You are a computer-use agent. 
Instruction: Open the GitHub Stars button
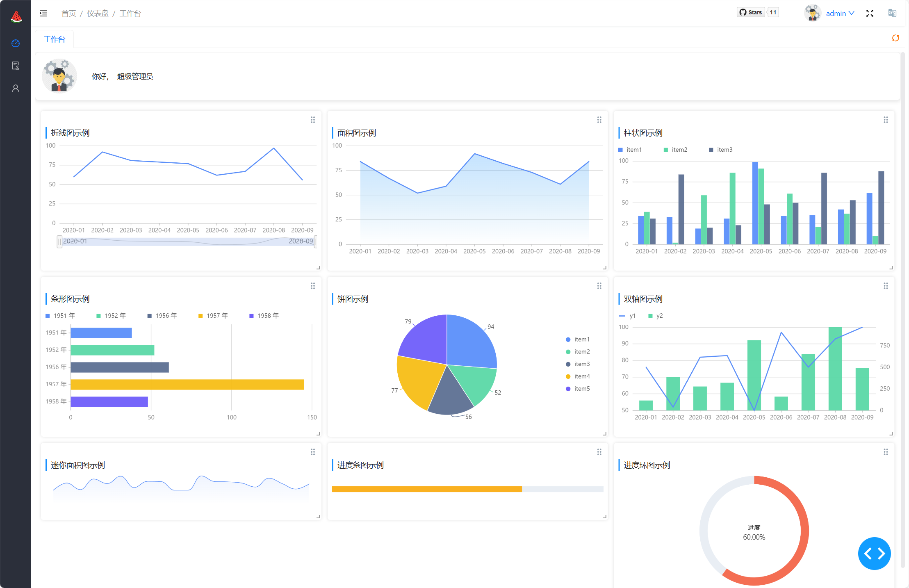[751, 12]
